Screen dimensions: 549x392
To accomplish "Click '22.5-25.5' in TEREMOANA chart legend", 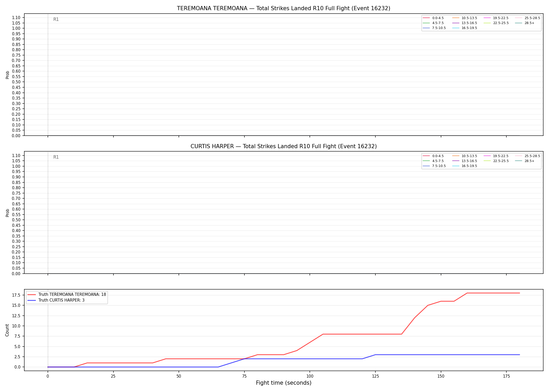I will pos(501,23).
